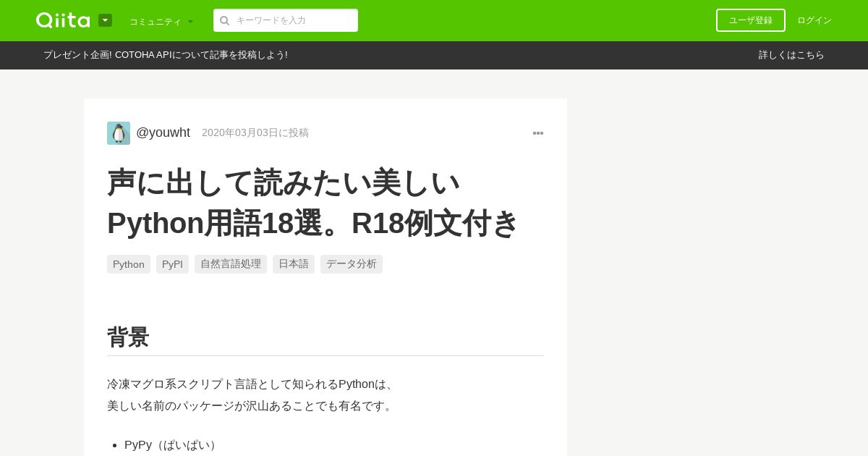This screenshot has width=868, height=456.
Task: Click the 背景 section heading
Action: (128, 337)
